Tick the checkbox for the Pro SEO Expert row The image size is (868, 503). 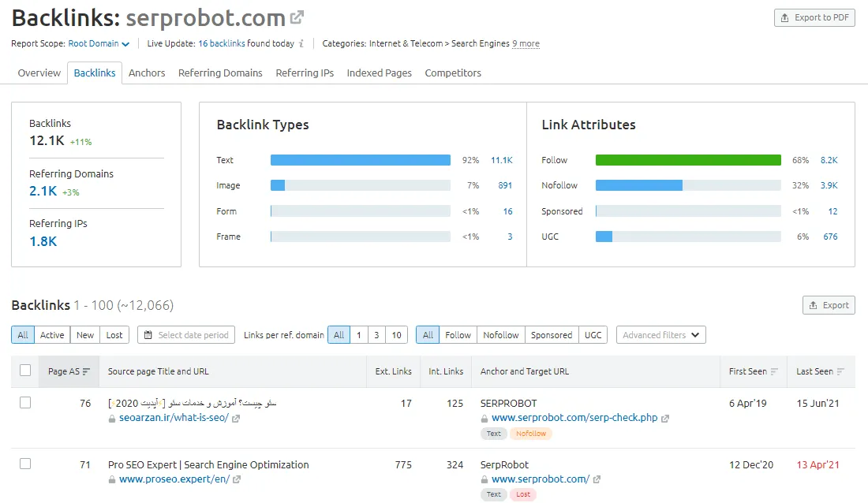25,464
